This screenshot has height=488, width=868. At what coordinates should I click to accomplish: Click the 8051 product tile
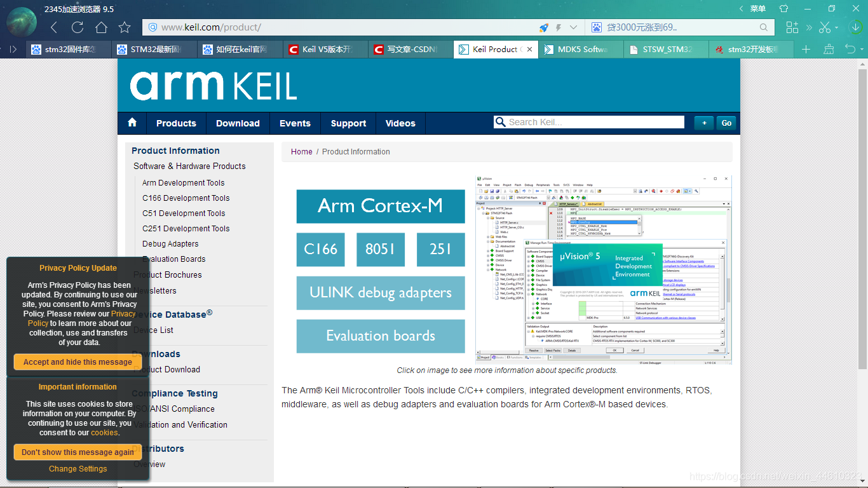(x=381, y=249)
